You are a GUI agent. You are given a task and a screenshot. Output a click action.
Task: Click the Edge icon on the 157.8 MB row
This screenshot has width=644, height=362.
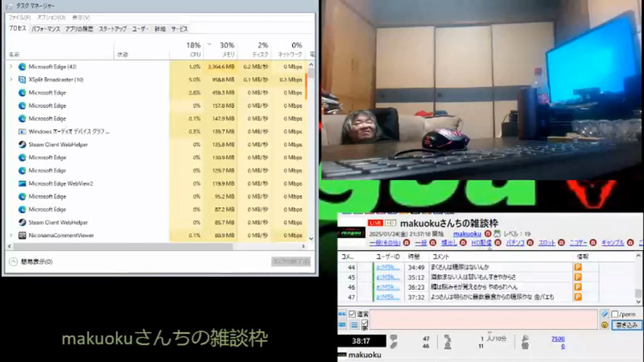22,105
